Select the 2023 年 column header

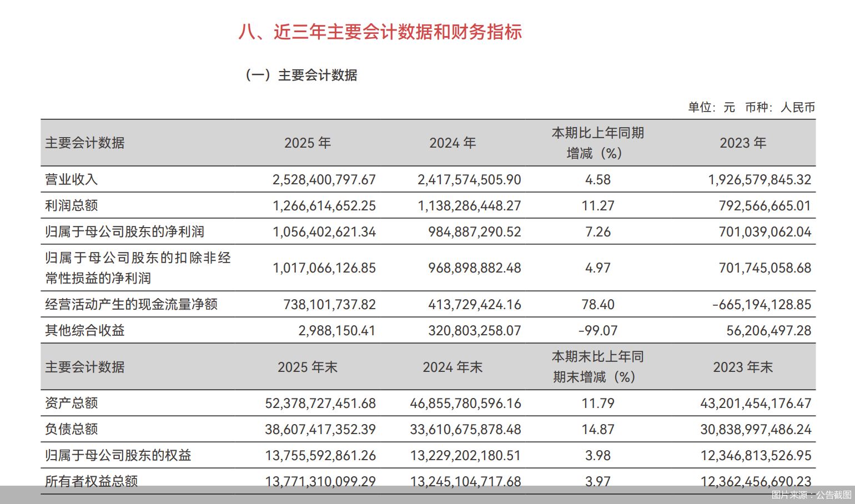tap(743, 143)
